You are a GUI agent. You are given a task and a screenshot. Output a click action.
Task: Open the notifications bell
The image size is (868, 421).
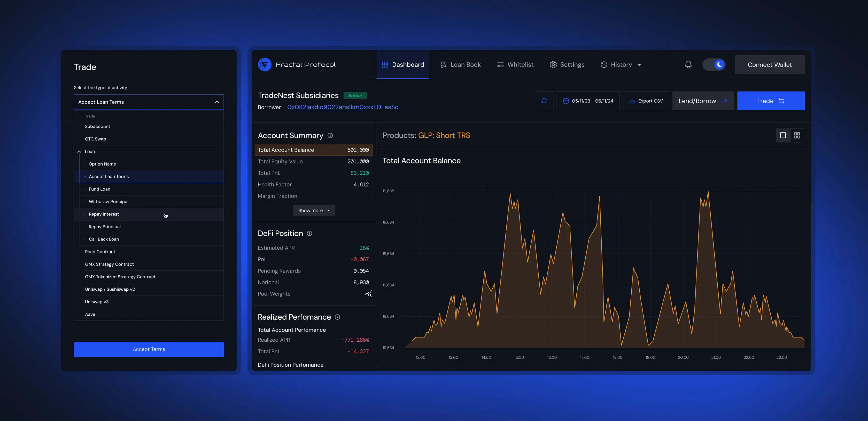pos(688,64)
